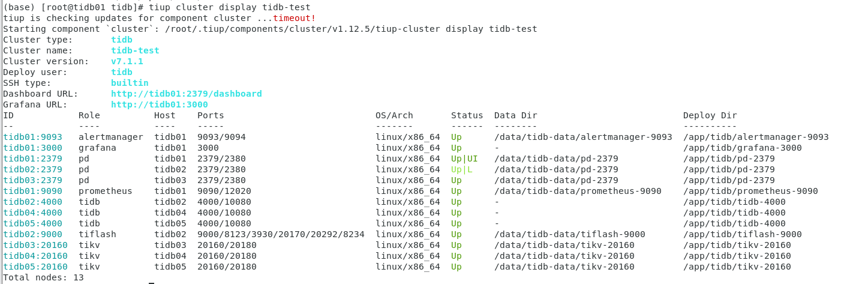Select the tidb02:9000 tiflash node ID
The image size is (868, 284).
coord(32,234)
